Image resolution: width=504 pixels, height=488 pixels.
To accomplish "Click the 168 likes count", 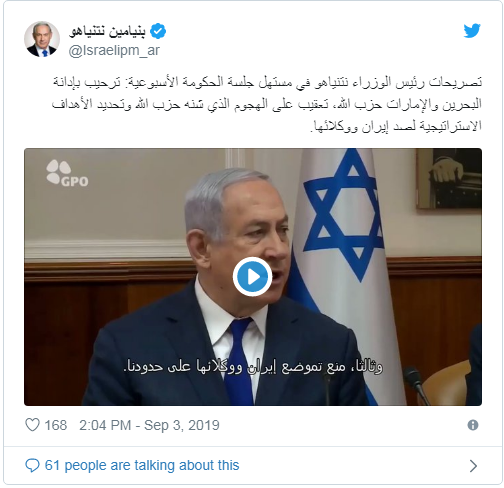I will pyautogui.click(x=56, y=425).
